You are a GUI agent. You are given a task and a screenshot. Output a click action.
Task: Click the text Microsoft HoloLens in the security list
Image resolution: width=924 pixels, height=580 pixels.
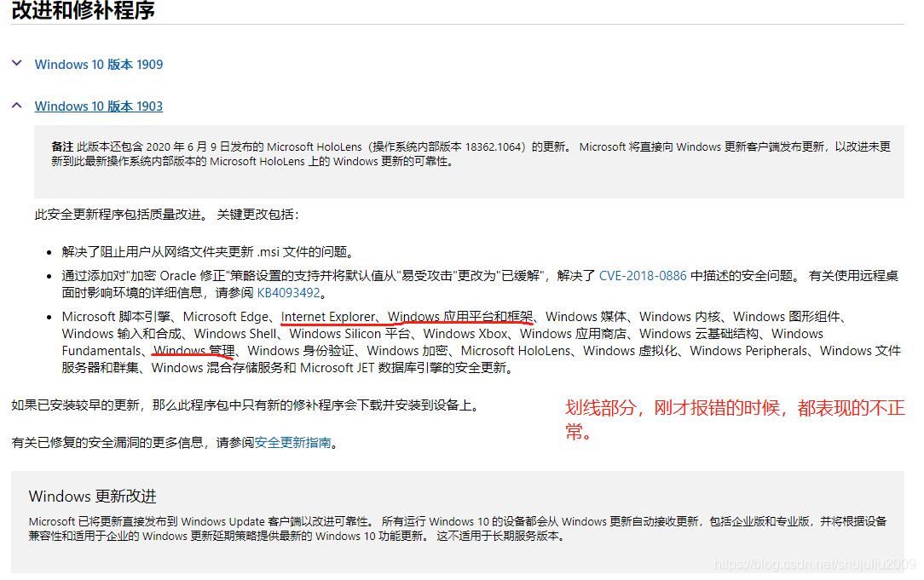[515, 351]
